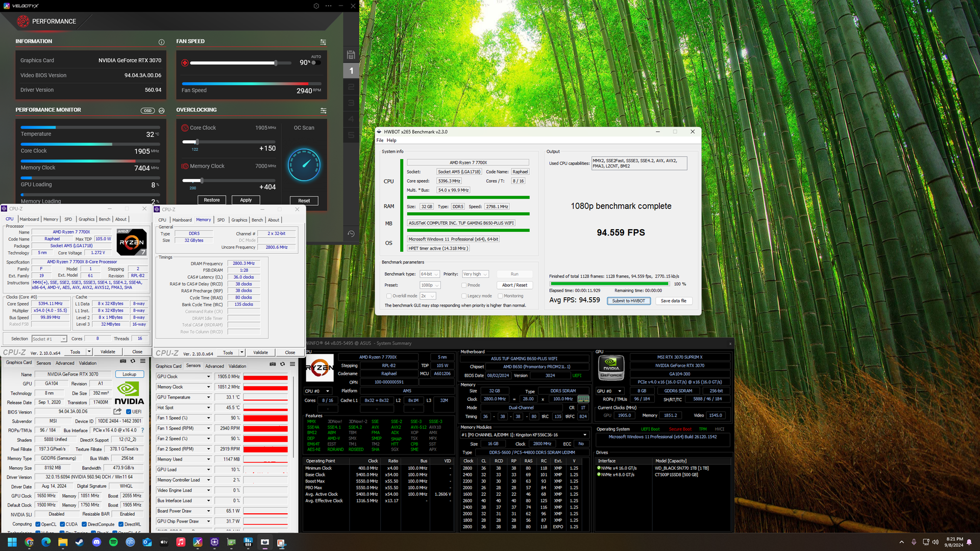Open Hot Spot sensor dropdown in GPU-Z

click(208, 408)
